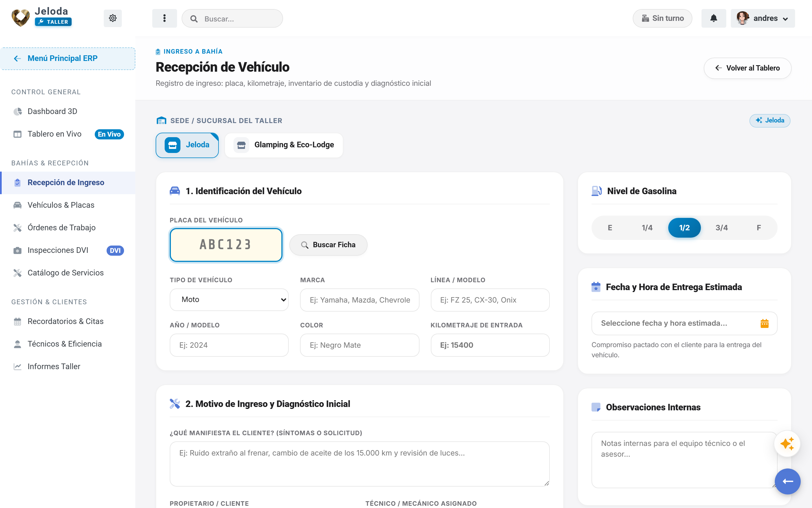Click Volver al Tablero button
Screen dimensions: 812x508
pyautogui.click(x=747, y=68)
